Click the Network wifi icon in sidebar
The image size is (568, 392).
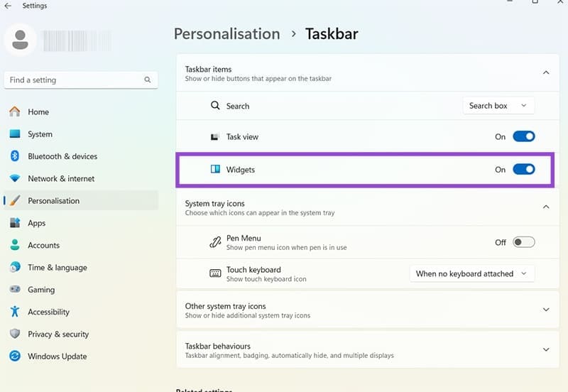[15, 178]
